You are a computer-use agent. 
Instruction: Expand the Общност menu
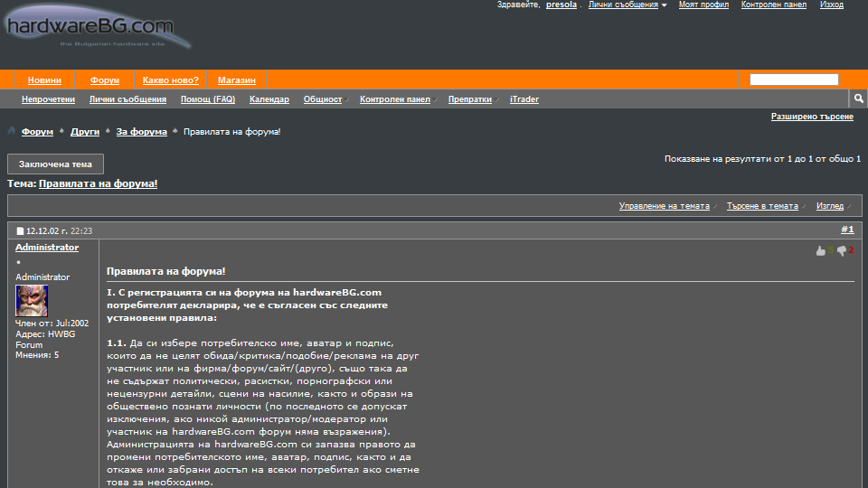325,99
